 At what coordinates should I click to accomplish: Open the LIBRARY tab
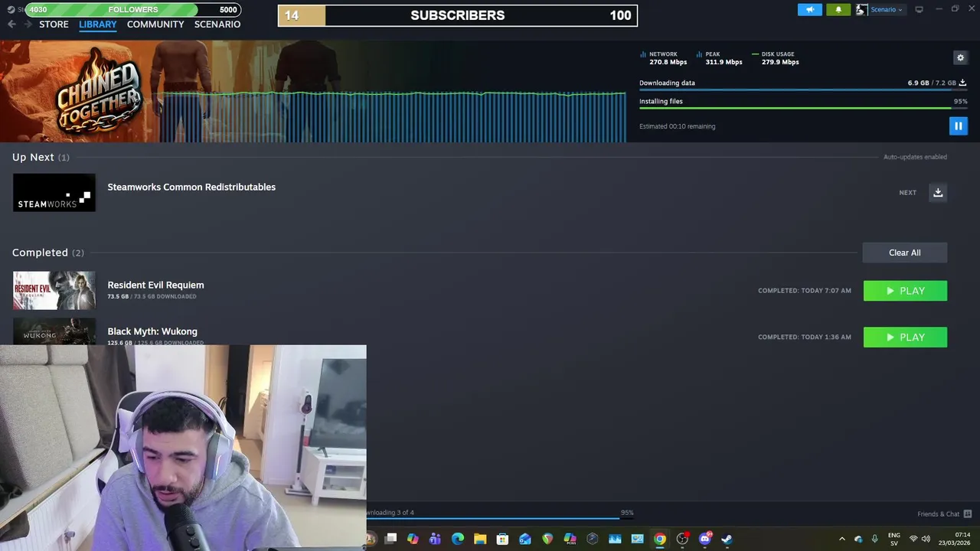[x=98, y=24]
